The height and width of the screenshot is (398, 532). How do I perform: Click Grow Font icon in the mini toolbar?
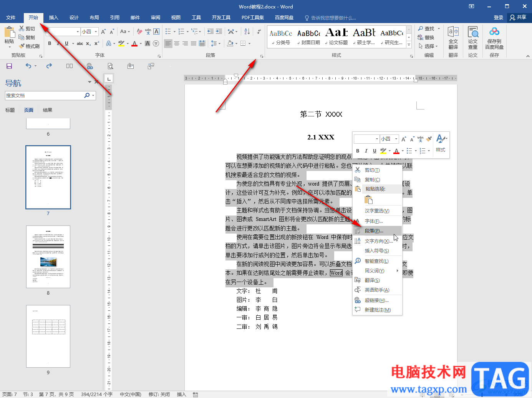coord(404,139)
